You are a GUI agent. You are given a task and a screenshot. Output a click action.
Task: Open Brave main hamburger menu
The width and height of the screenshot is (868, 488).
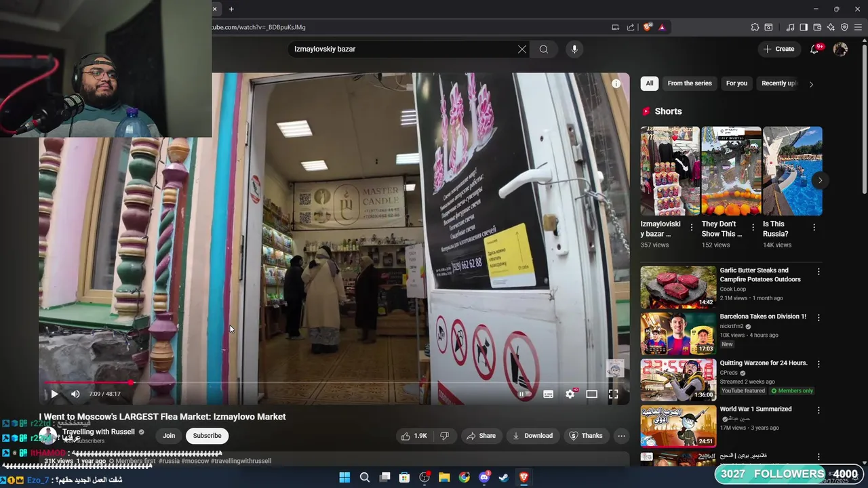[859, 27]
